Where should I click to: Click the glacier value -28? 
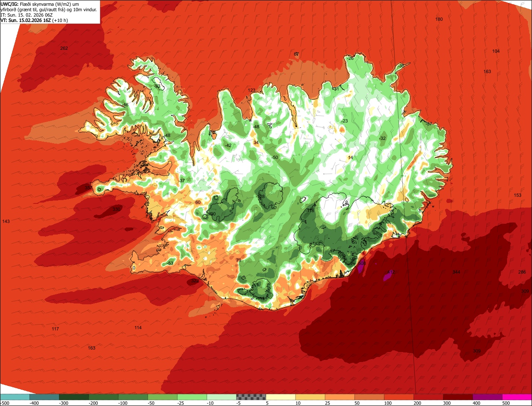click(x=261, y=196)
